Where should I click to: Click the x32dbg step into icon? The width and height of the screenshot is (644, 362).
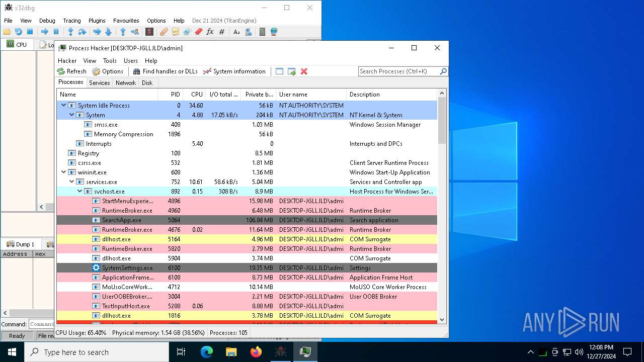pos(70,32)
